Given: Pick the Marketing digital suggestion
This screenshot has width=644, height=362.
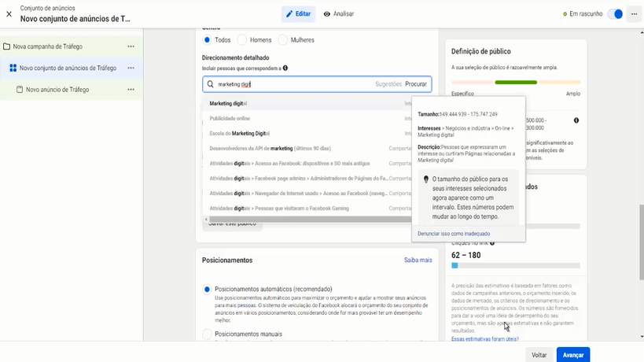Looking at the screenshot, I should point(307,104).
